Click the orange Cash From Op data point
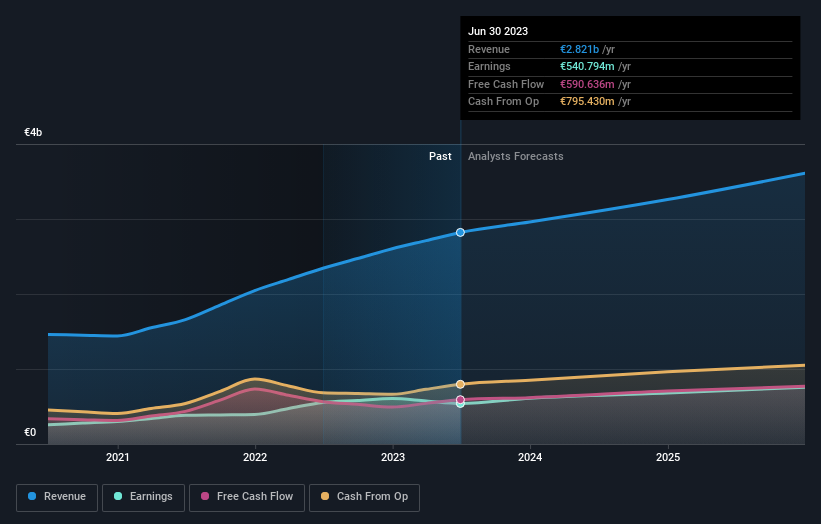This screenshot has width=821, height=524. (460, 384)
